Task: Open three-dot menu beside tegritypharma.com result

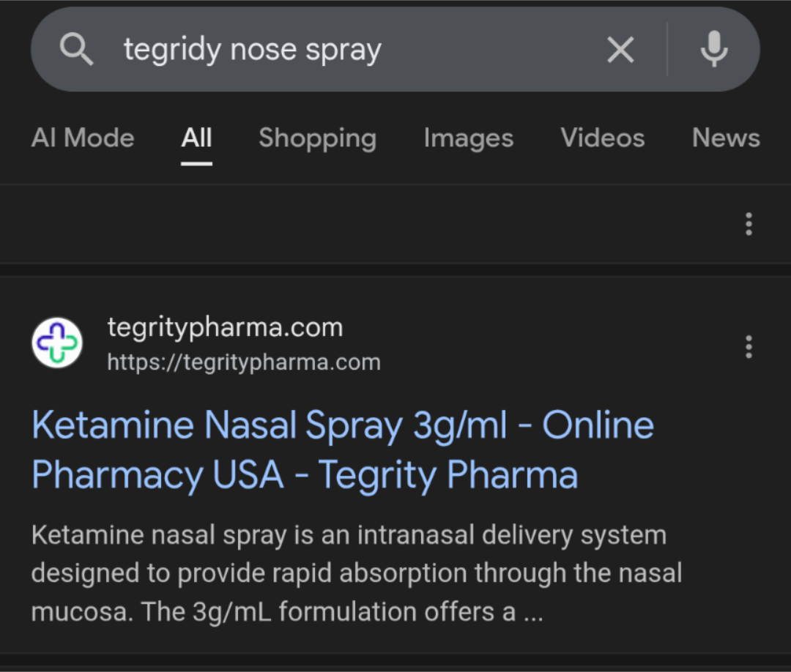Action: point(748,346)
